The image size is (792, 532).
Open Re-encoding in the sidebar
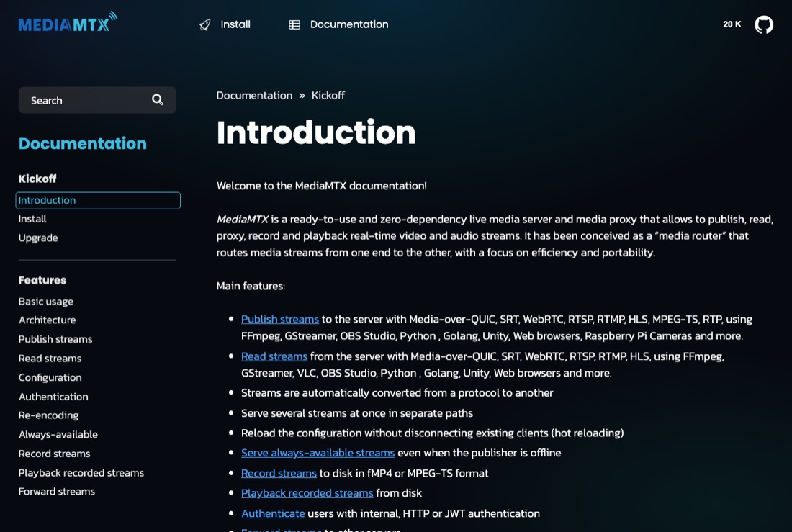pos(48,415)
